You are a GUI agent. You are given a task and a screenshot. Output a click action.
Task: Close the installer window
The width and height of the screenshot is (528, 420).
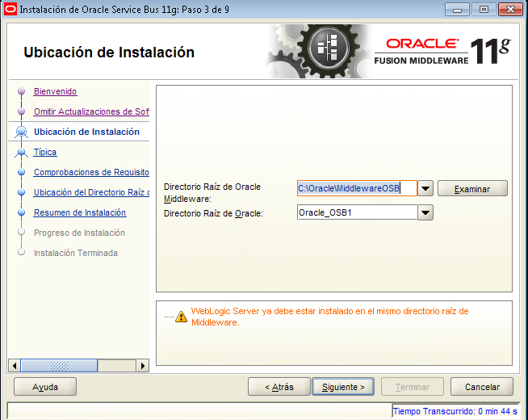point(510,10)
